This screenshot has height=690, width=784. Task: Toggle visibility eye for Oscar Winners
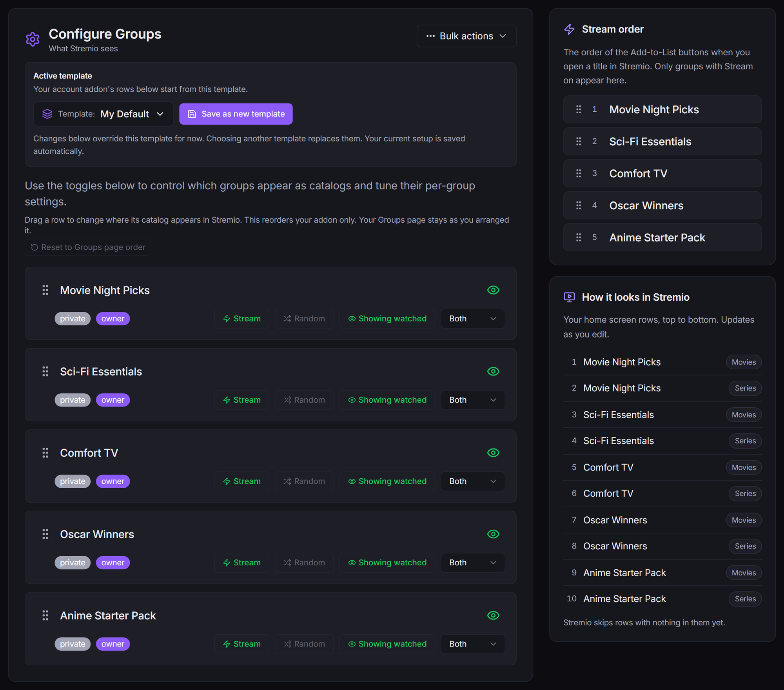(x=493, y=534)
